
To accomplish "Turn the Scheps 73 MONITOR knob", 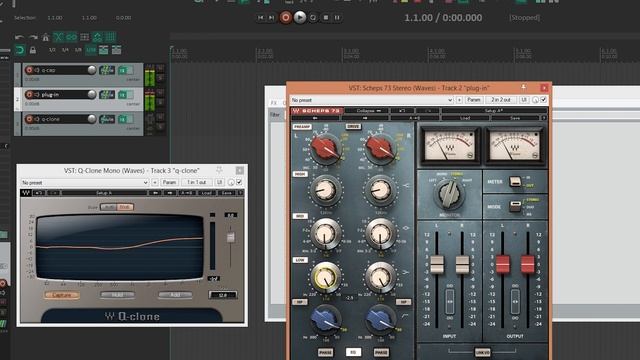I will [449, 194].
